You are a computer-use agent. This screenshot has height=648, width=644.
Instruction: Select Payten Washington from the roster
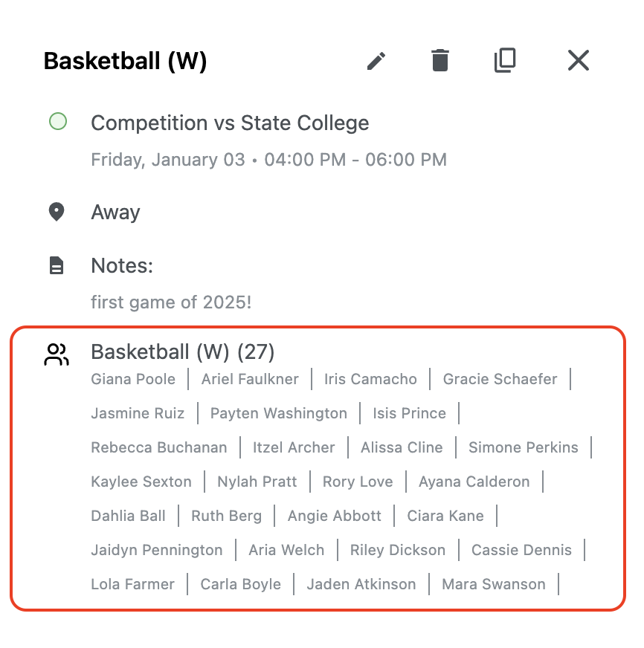pyautogui.click(x=279, y=413)
